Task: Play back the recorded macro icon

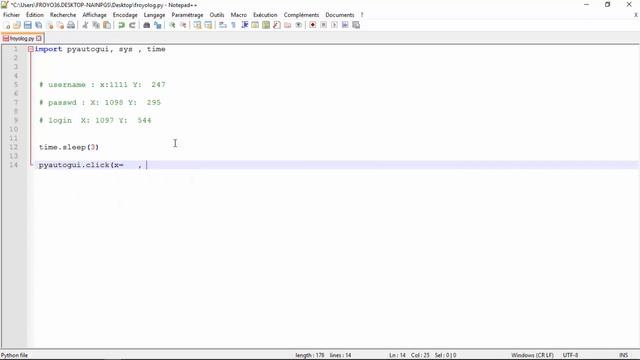Action: [334, 25]
